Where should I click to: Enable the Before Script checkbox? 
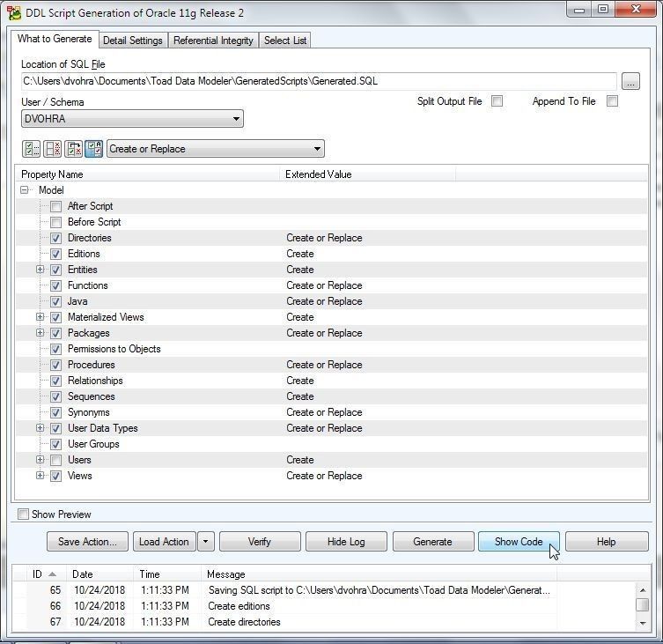(x=55, y=222)
